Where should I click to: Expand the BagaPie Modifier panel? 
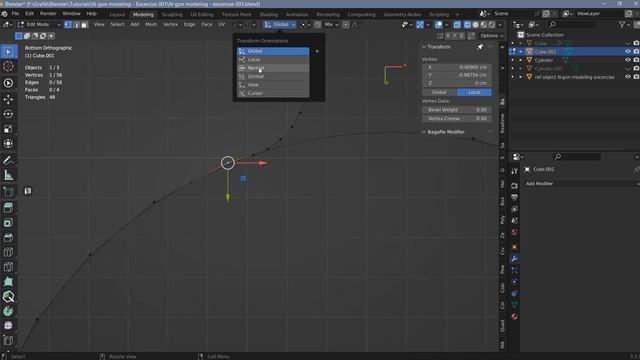pos(424,132)
